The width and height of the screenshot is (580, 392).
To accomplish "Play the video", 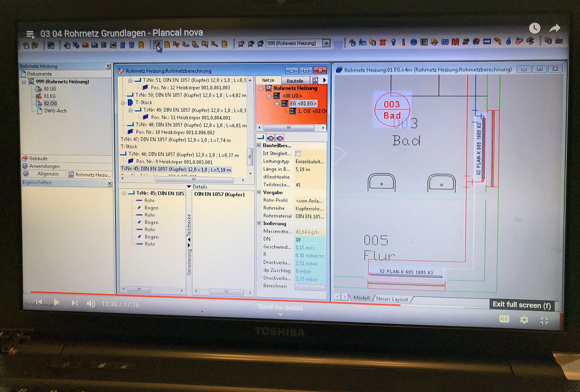I will [56, 303].
